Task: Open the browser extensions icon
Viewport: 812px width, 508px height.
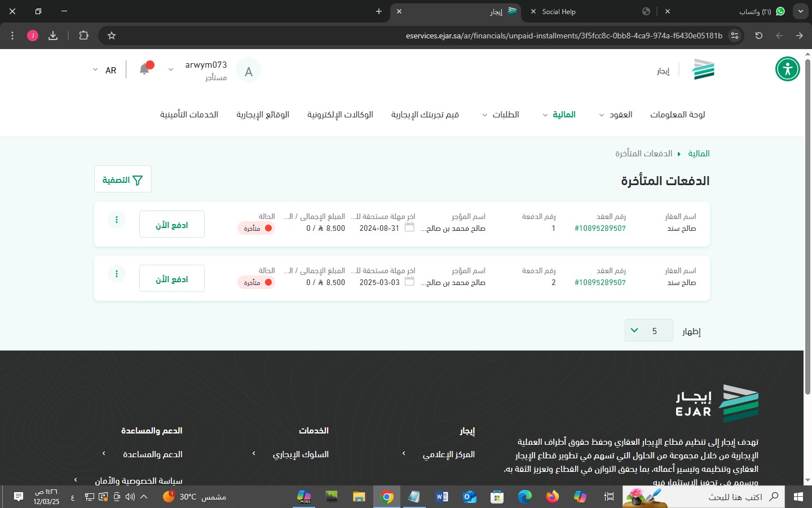Action: point(83,36)
